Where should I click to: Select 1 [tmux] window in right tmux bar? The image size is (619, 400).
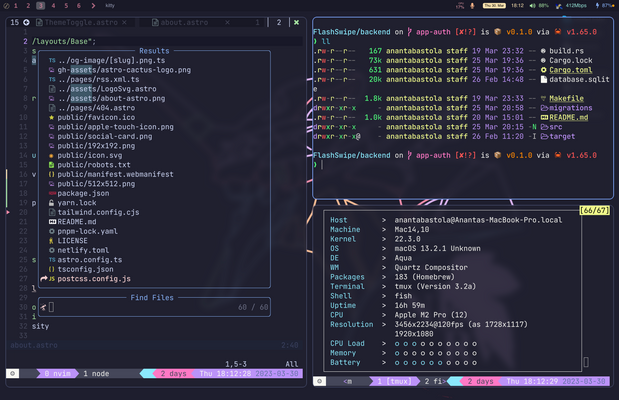[x=394, y=381]
